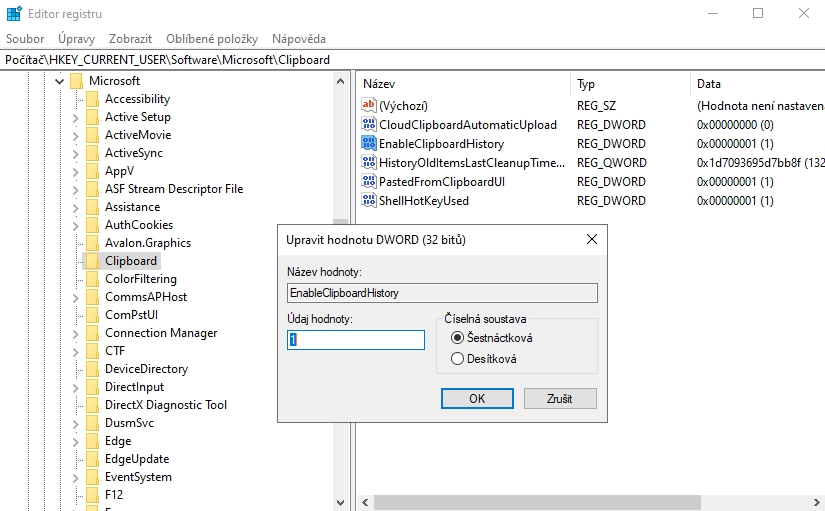Image resolution: width=825 pixels, height=511 pixels.
Task: Open the Nápověda menu
Action: (298, 39)
